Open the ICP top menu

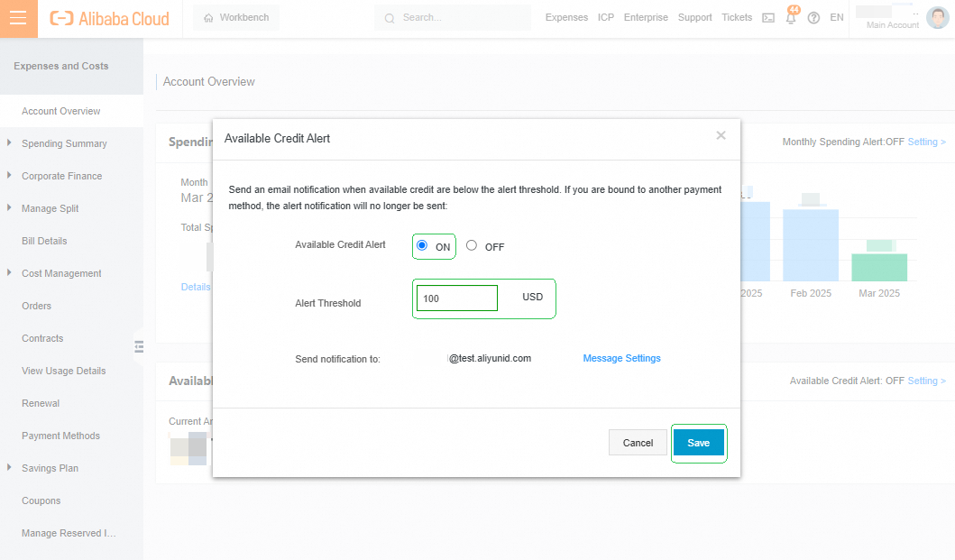605,18
